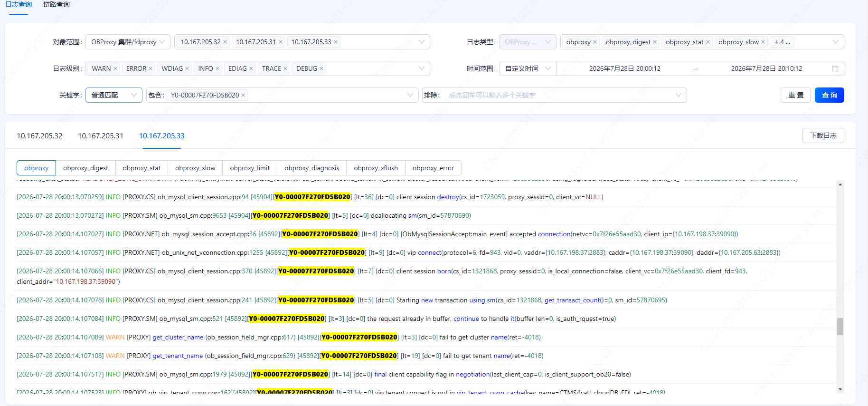Image resolution: width=868 pixels, height=406 pixels.
Task: Remove the obproxy log type tag
Action: 595,42
